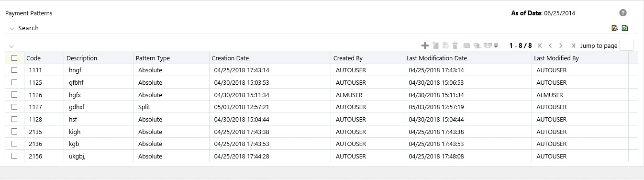Check the box for code 2136

tap(14, 144)
